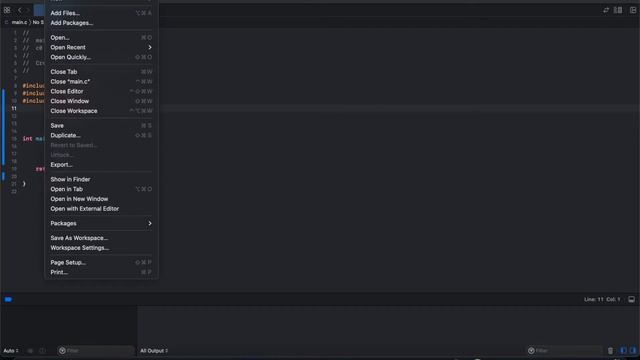Select Close Editor
The height and width of the screenshot is (360, 640).
pyautogui.click(x=101, y=91)
